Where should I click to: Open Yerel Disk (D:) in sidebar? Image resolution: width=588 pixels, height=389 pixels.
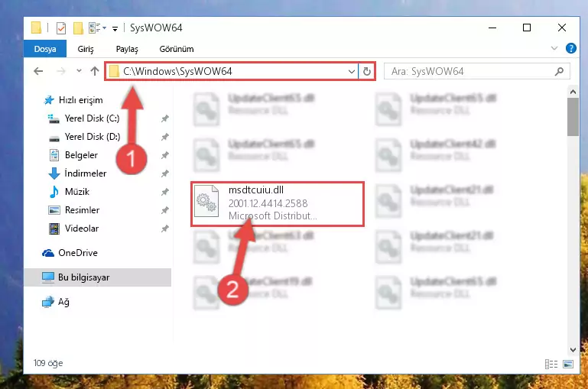[84, 137]
